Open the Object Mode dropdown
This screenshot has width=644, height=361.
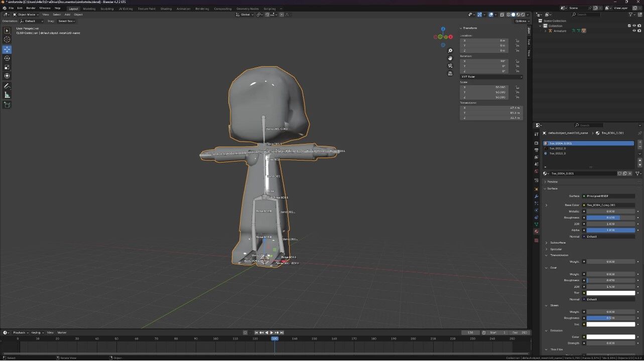tap(26, 15)
